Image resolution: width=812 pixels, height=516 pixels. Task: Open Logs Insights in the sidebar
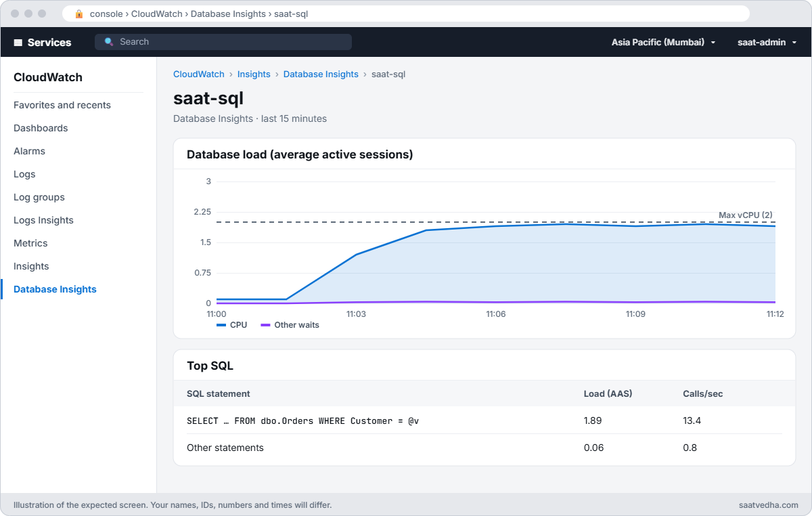(x=43, y=220)
